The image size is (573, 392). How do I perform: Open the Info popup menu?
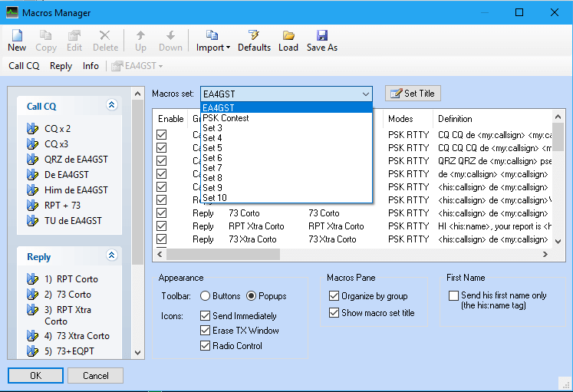[x=91, y=66]
